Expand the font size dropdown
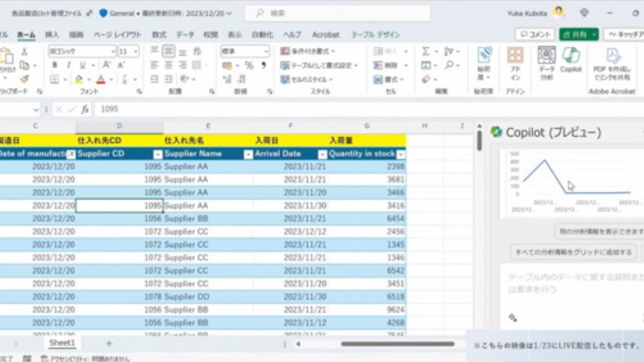 point(136,52)
